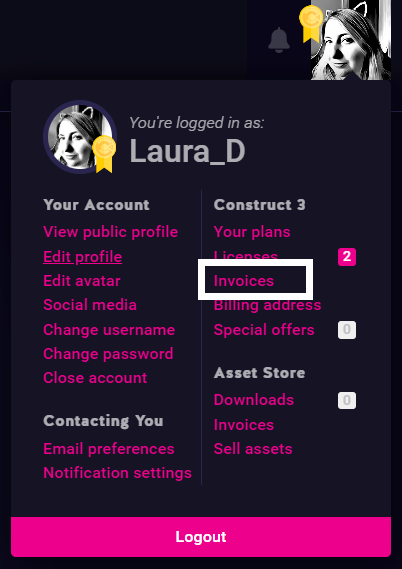Open the highlighted Construct 3 Invoices link
The image size is (402, 569).
[x=244, y=281]
